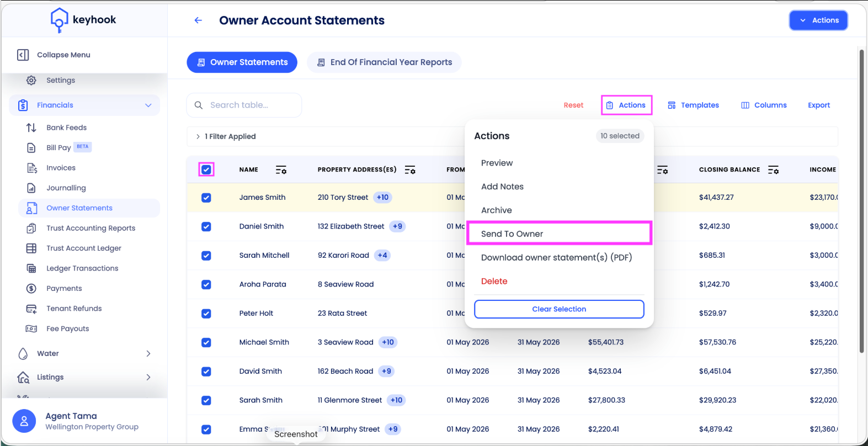Expand +10 properties badge for Michael Smith
The height and width of the screenshot is (446, 868).
tap(388, 342)
